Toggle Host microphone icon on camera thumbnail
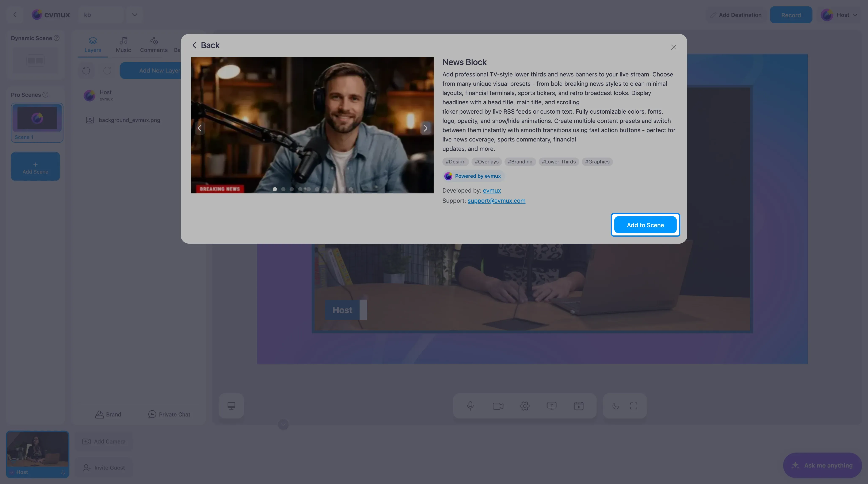868x484 pixels. pyautogui.click(x=63, y=472)
